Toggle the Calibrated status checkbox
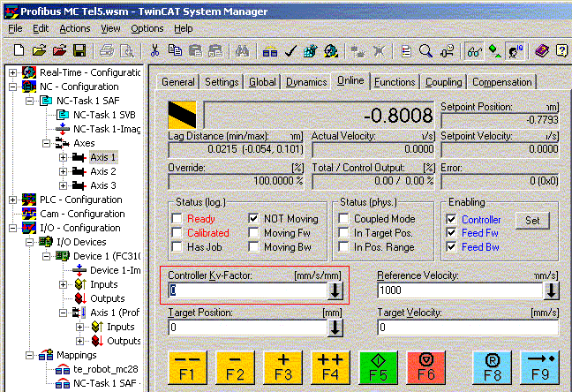This screenshot has height=392, width=572. [x=177, y=233]
